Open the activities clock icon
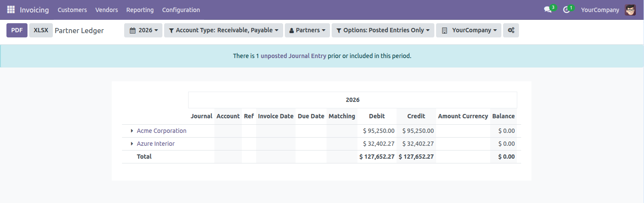 [x=567, y=9]
